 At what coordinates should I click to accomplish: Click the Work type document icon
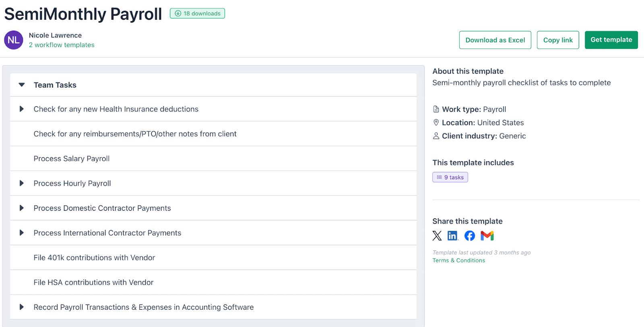436,109
